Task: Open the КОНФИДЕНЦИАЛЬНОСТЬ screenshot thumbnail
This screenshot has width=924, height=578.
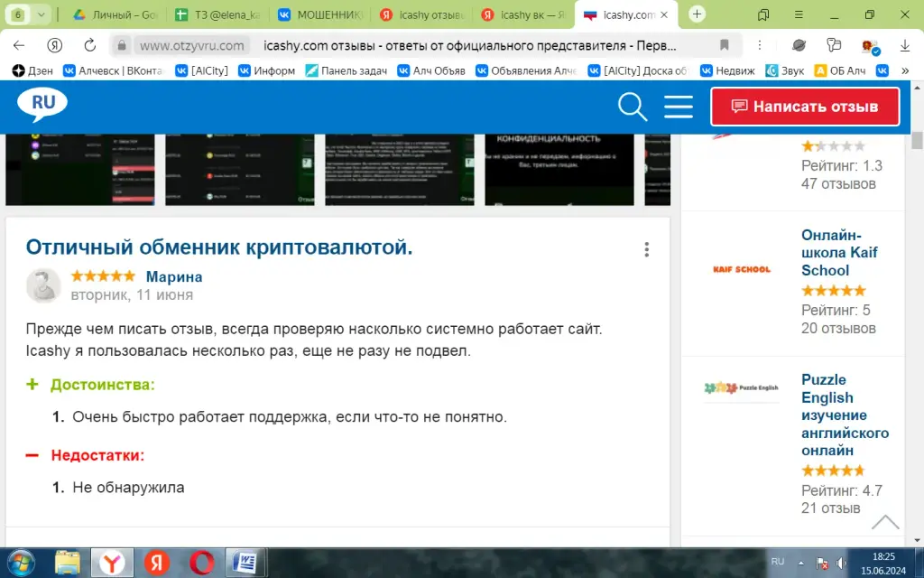Action: click(x=559, y=169)
